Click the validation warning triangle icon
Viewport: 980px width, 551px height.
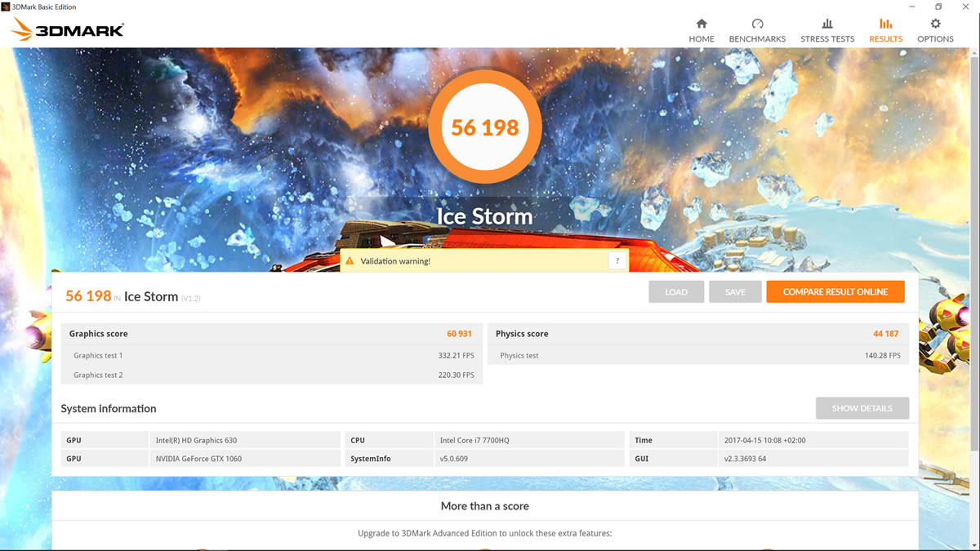[x=350, y=261]
